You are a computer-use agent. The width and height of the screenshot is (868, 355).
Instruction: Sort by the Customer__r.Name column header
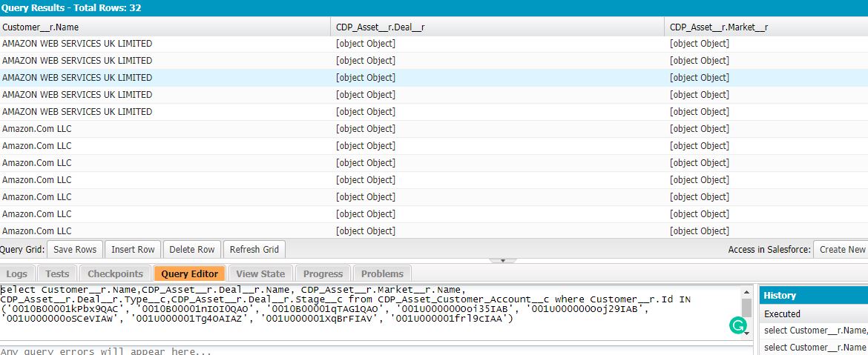coord(165,27)
